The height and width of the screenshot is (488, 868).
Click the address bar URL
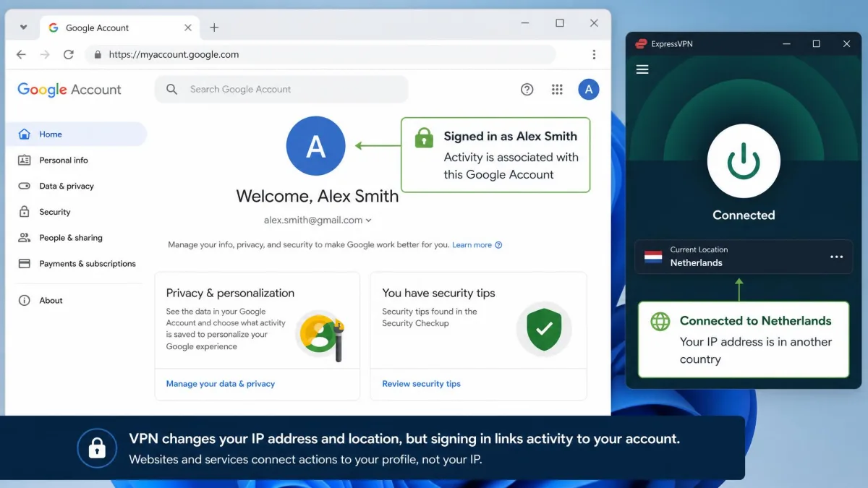pos(174,54)
